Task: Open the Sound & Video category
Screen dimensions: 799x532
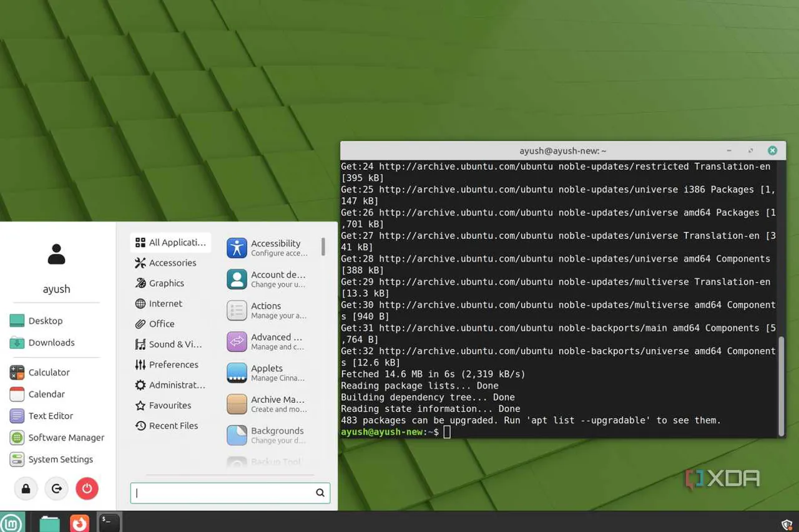Action: pos(168,344)
